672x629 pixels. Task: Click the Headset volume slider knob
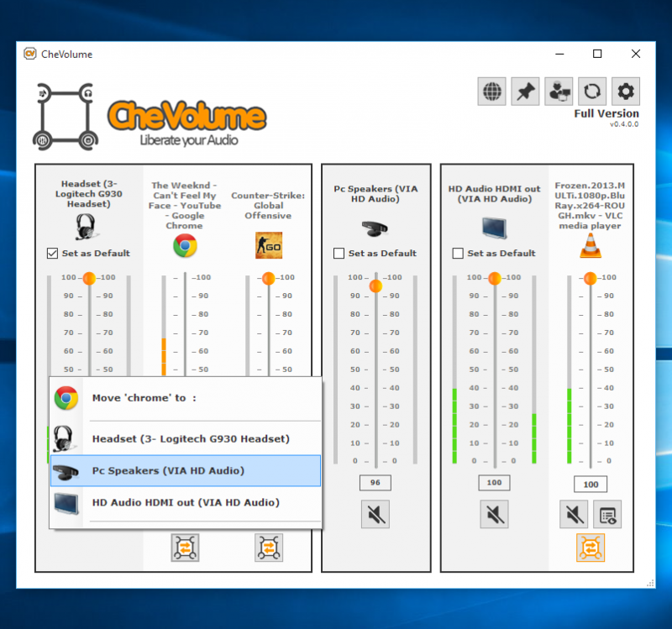pos(89,278)
